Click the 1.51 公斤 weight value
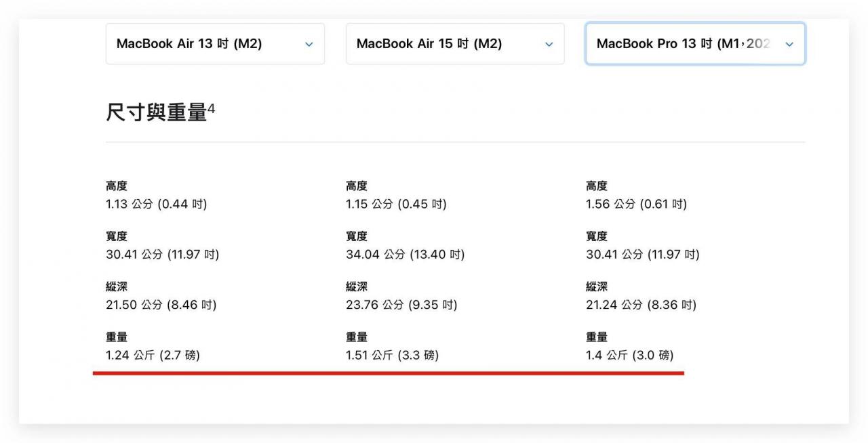 pyautogui.click(x=392, y=355)
